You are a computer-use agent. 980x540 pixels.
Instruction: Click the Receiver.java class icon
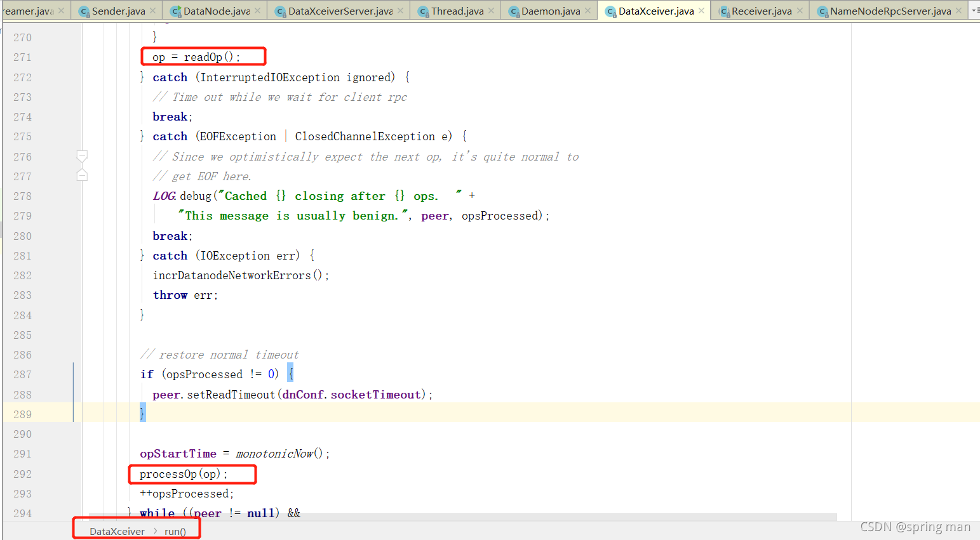click(x=724, y=11)
